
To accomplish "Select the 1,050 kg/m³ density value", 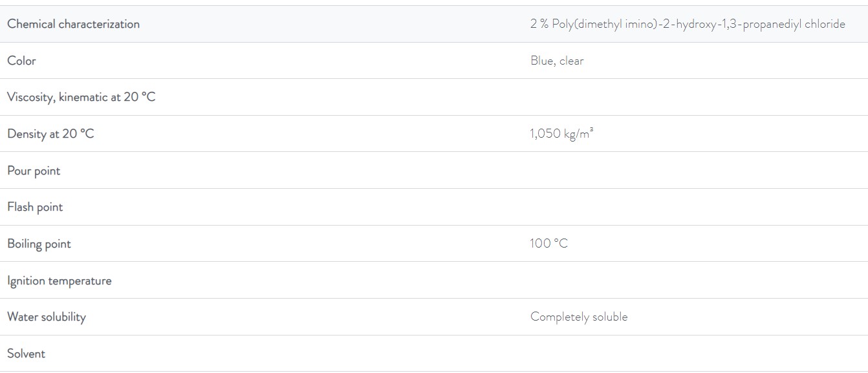I will pyautogui.click(x=561, y=134).
